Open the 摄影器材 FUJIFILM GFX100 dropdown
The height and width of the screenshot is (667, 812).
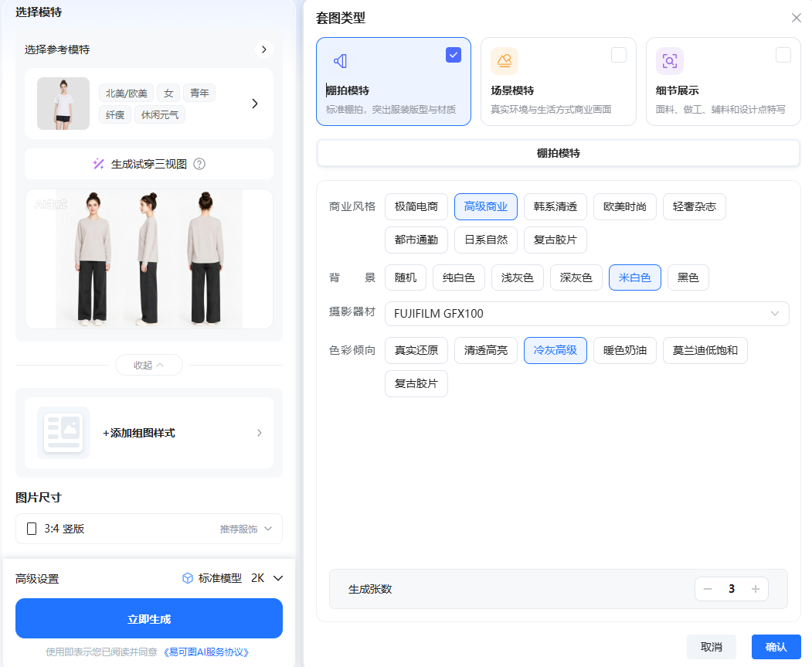tap(586, 314)
